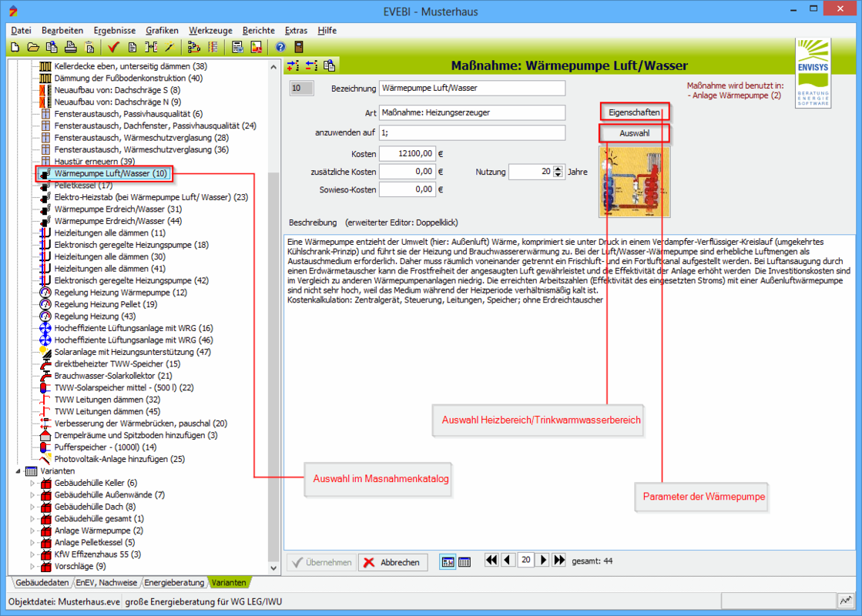Open the Werkzeuge menu
The height and width of the screenshot is (616, 862).
(210, 30)
